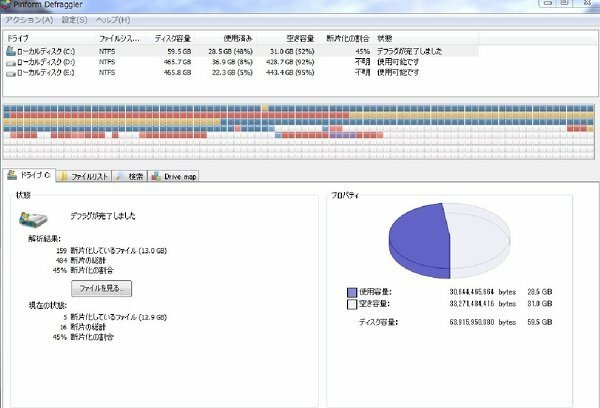Viewport: 600px width, 408px height.
Task: Select the ローカルディスク (C:) drive icon
Action: coord(11,51)
